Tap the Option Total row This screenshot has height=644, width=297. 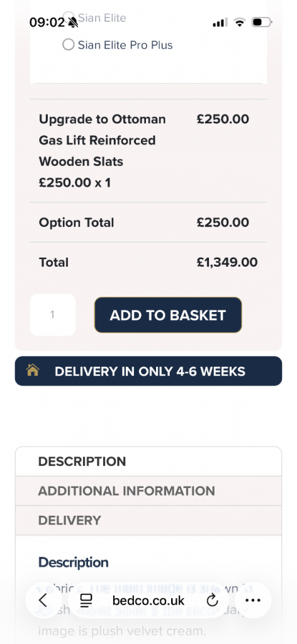pos(148,222)
